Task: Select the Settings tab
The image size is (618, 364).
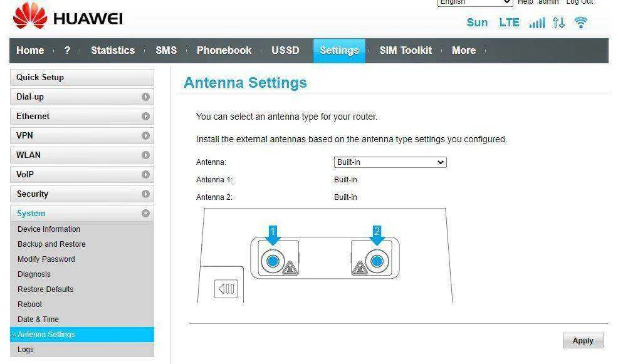Action: [339, 50]
